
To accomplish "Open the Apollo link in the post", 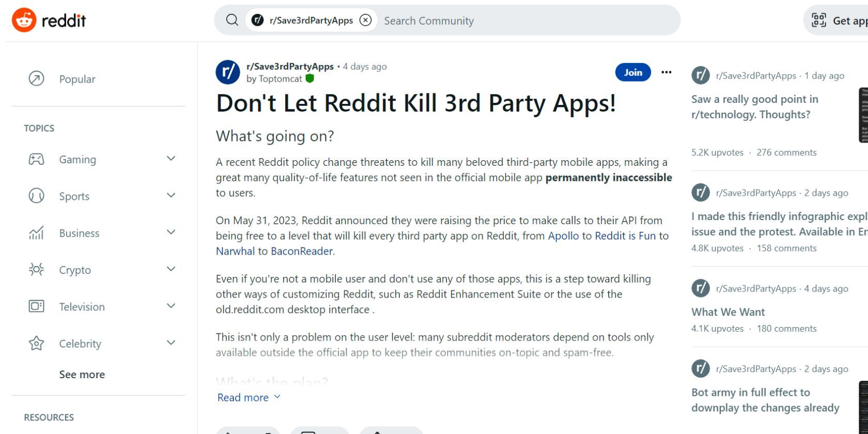I will click(x=563, y=236).
